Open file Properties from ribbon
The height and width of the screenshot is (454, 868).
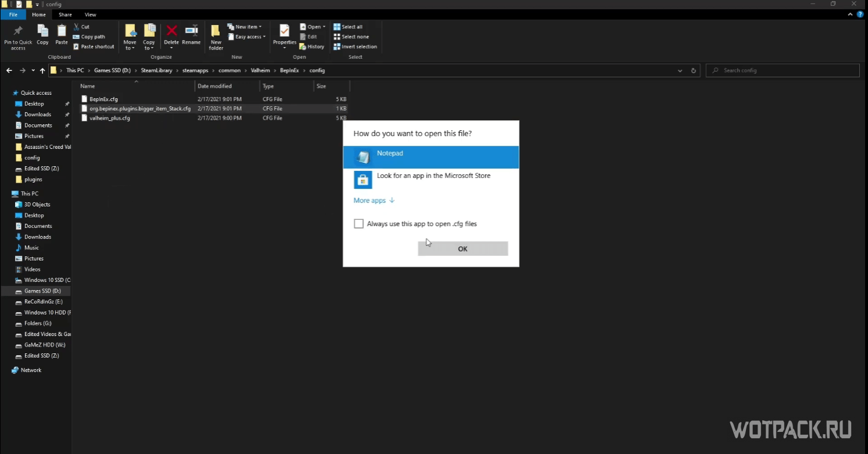tap(284, 31)
